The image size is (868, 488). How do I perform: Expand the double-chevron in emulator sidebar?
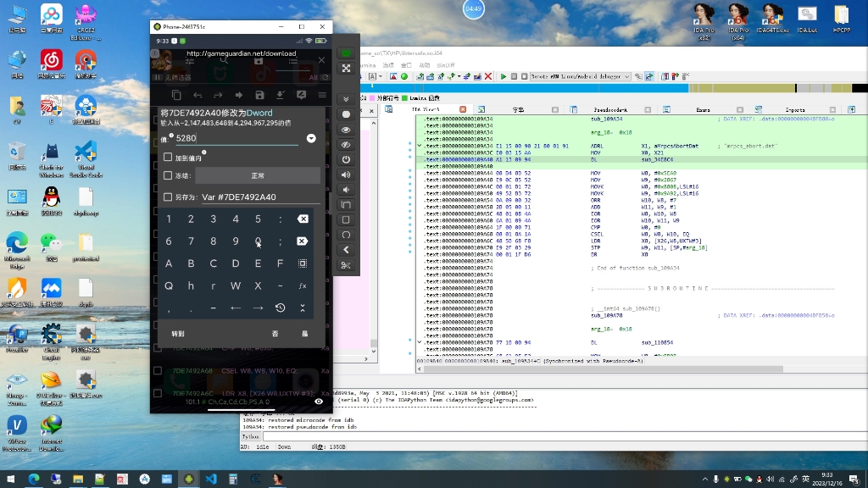(346, 98)
